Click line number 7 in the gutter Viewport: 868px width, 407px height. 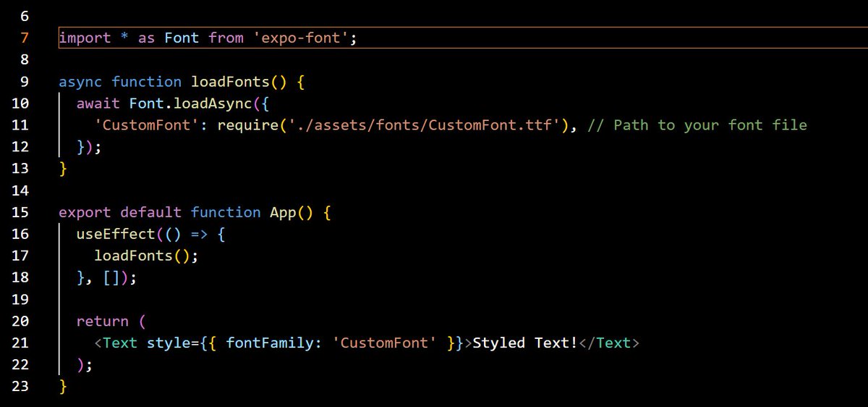25,38
